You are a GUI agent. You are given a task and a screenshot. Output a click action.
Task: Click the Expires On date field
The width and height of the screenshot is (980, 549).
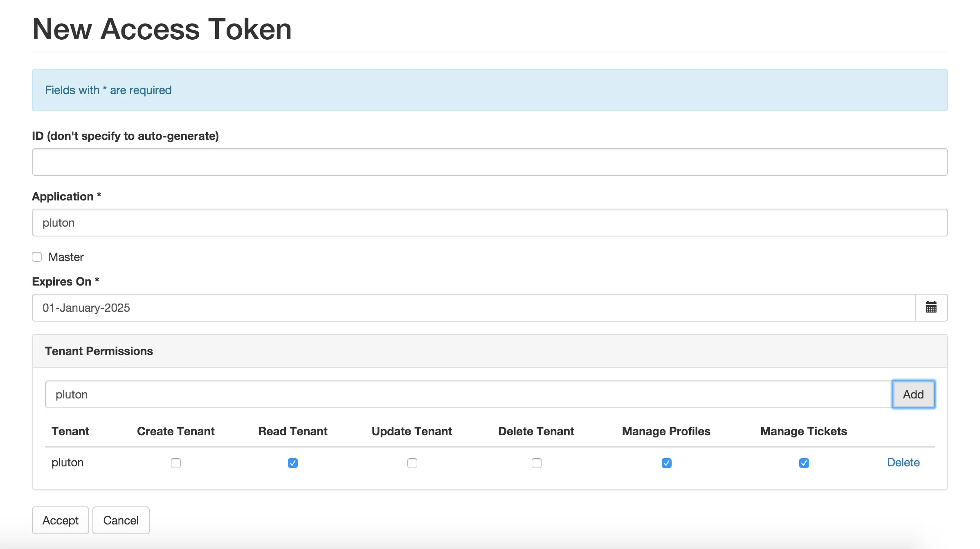coord(474,308)
